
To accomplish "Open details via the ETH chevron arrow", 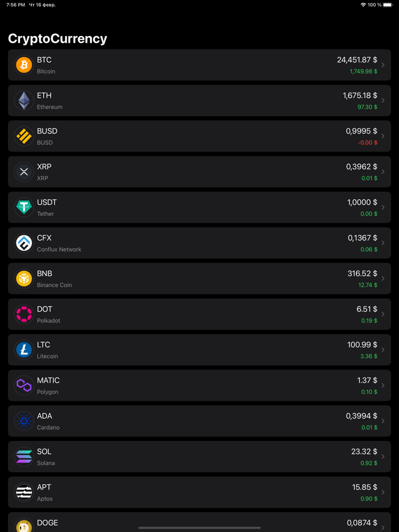I will (x=383, y=100).
